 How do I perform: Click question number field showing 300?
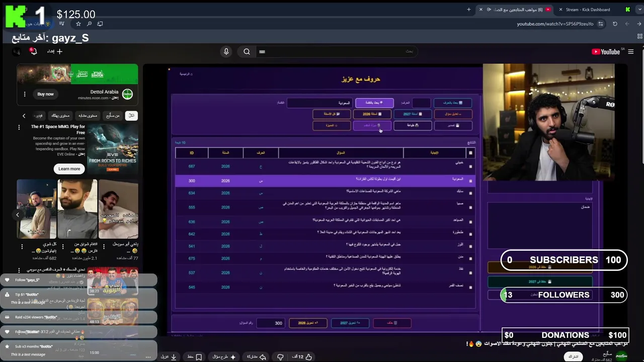[271, 323]
